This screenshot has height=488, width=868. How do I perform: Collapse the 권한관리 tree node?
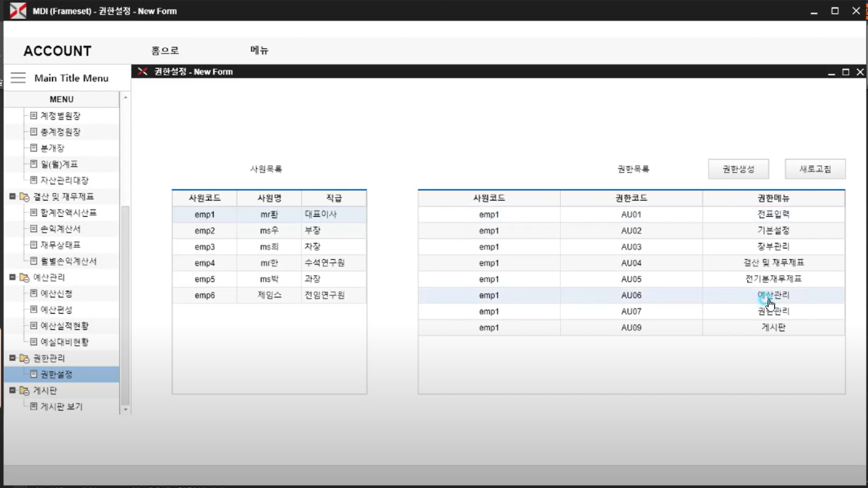tap(12, 358)
